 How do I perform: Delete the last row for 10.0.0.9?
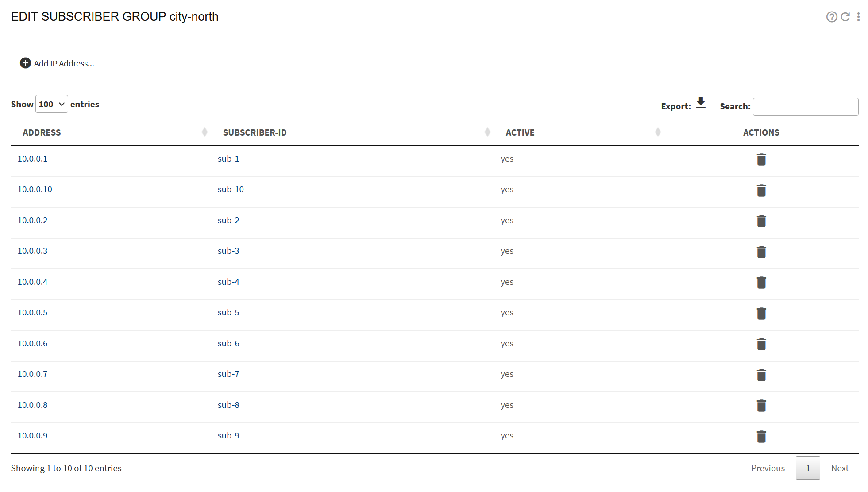coord(761,436)
